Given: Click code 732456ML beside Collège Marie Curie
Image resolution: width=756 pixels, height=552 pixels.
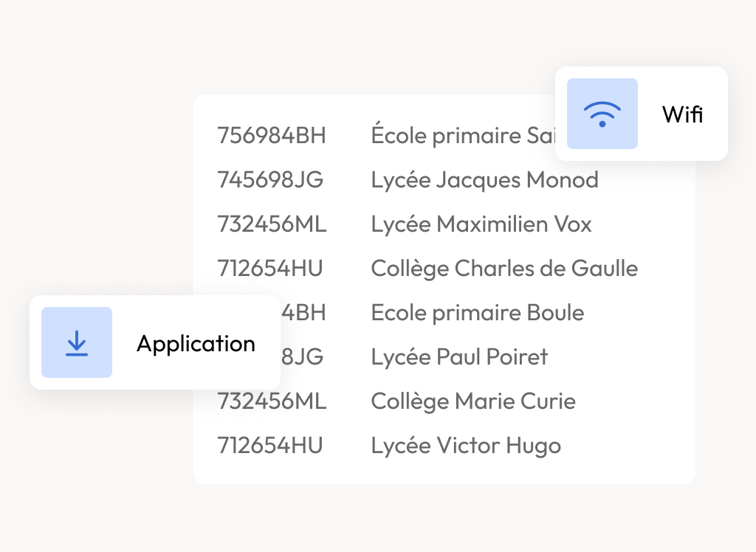Looking at the screenshot, I should pos(272,401).
